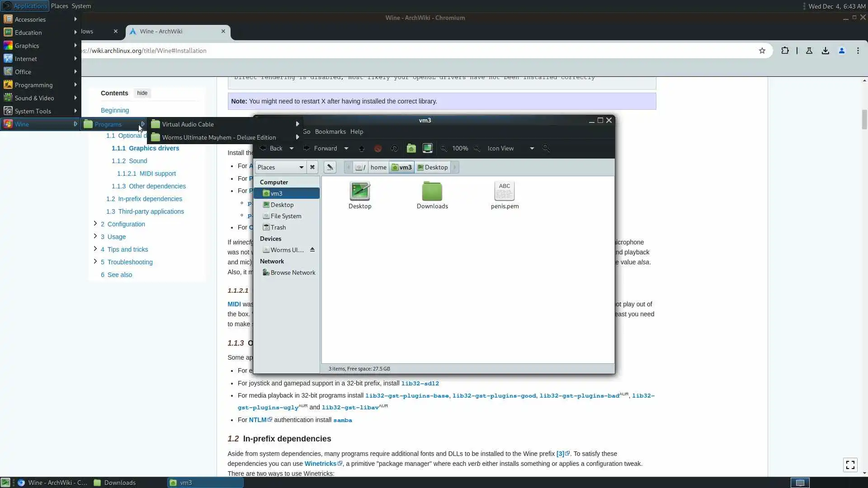Click the zoom out magnifier icon
Image resolution: width=868 pixels, height=488 pixels.
(x=444, y=148)
